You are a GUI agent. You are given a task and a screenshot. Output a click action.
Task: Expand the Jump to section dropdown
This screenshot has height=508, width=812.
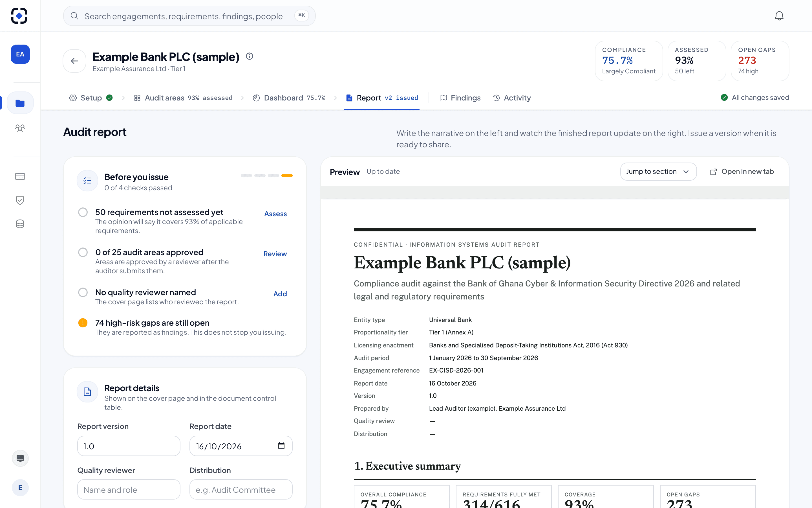click(x=658, y=172)
